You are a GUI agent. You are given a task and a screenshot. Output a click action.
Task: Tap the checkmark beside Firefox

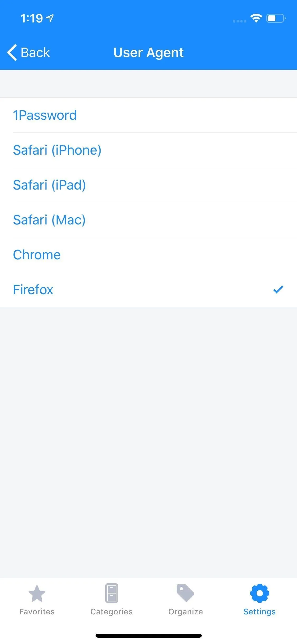click(278, 289)
